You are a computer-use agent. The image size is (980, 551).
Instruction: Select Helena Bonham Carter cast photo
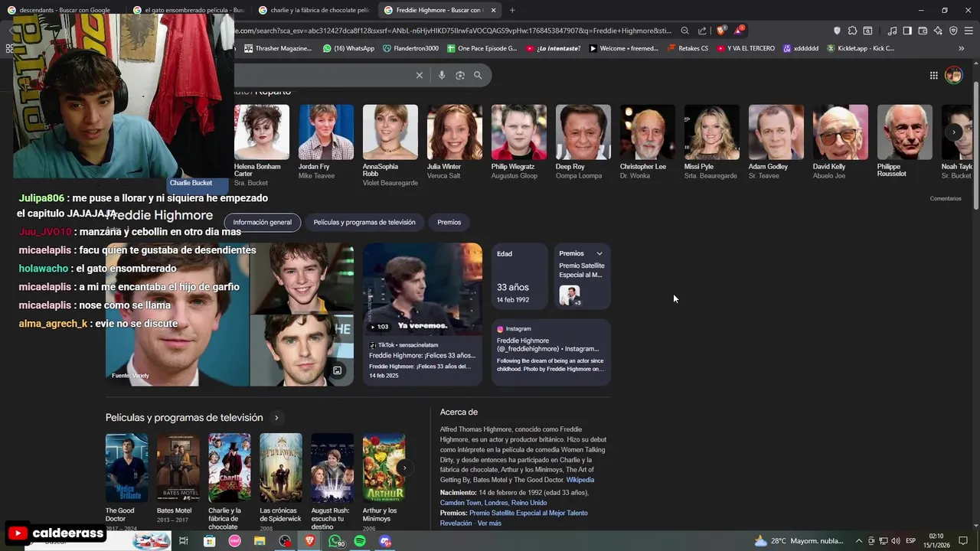pyautogui.click(x=262, y=132)
